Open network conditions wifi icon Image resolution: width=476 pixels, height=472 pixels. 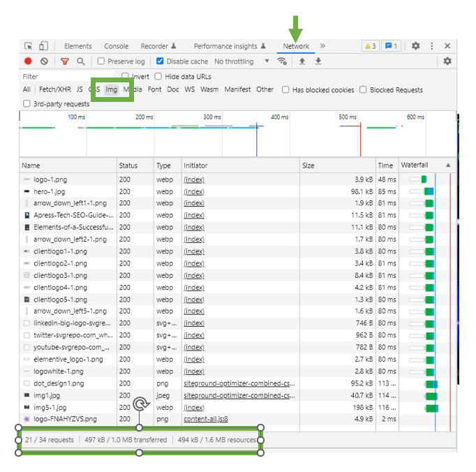[x=282, y=61]
